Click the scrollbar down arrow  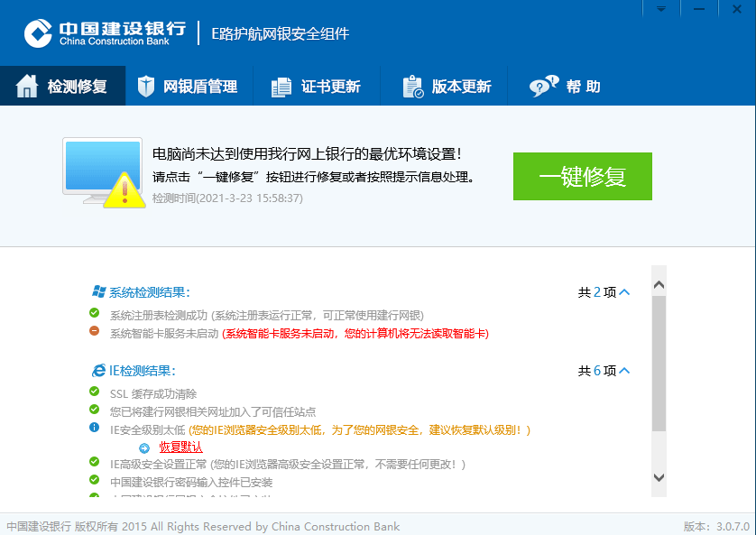[659, 477]
